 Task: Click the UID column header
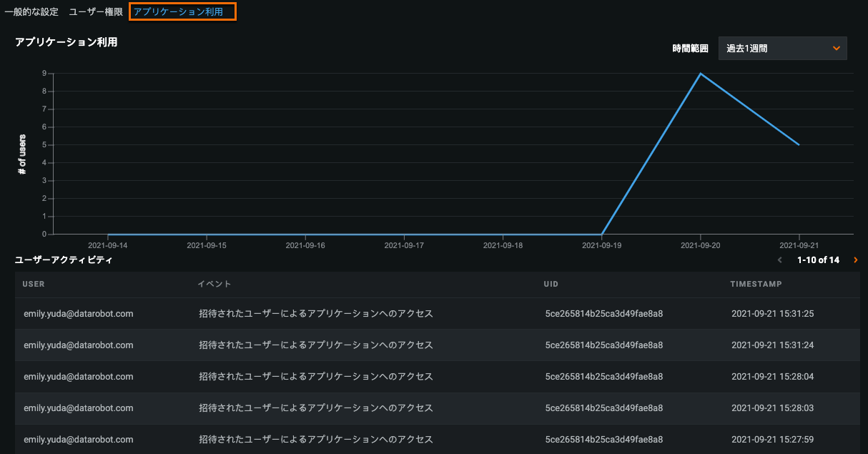pos(551,284)
